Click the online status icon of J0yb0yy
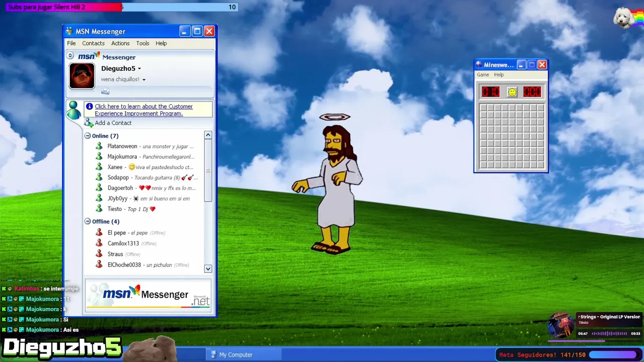Viewport: 644px width, 362px height. [99, 199]
